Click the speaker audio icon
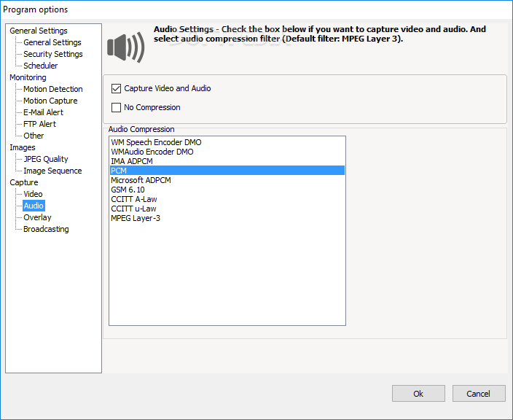This screenshot has width=513, height=420. [126, 48]
